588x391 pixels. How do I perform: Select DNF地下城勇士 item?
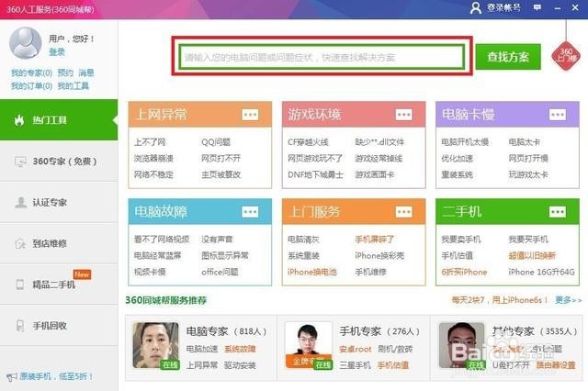point(315,174)
